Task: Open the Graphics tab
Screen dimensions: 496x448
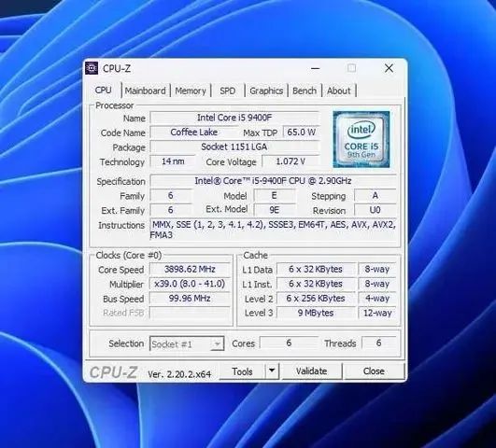Action: click(x=266, y=91)
